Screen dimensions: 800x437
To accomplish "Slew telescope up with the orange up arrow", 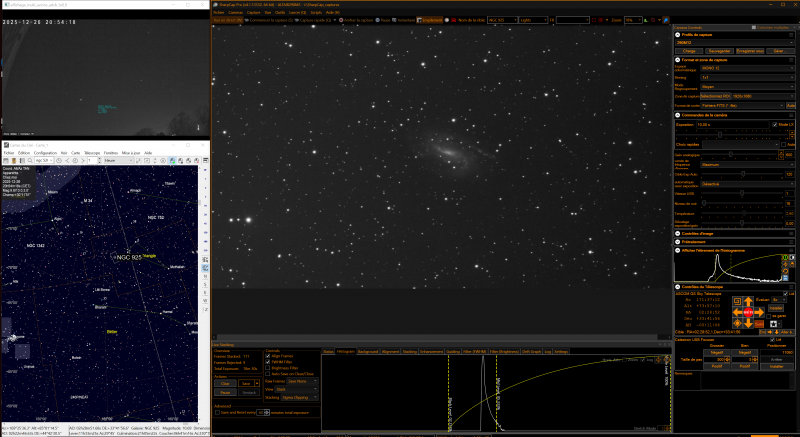I will [748, 301].
